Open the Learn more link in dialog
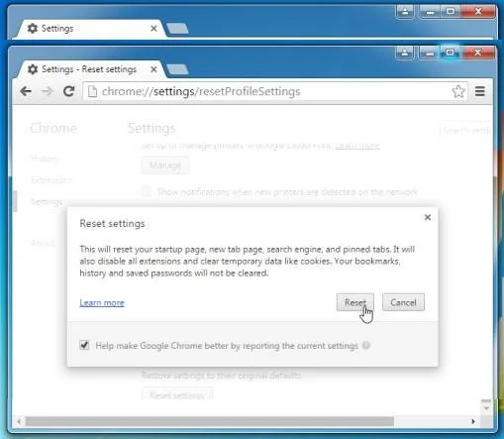 point(102,302)
